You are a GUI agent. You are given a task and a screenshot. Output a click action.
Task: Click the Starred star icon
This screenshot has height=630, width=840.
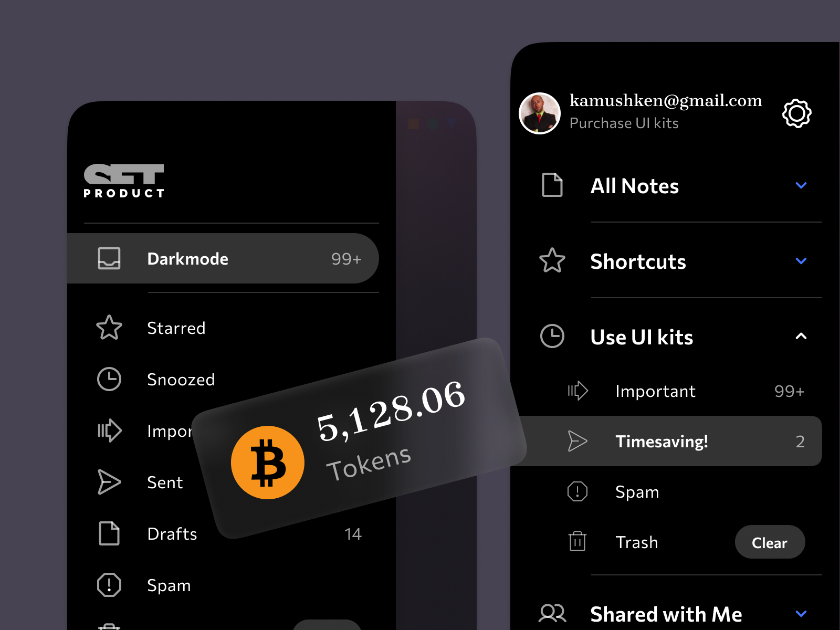pyautogui.click(x=109, y=328)
